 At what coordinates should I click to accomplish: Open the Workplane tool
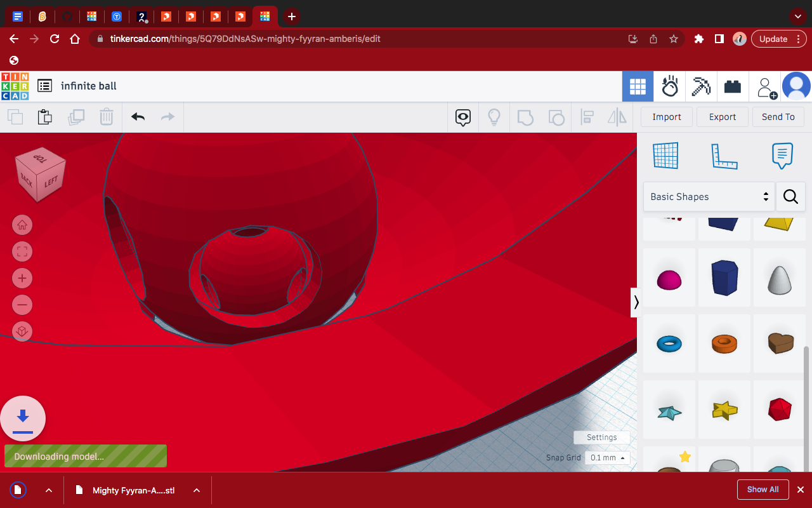pyautogui.click(x=665, y=156)
